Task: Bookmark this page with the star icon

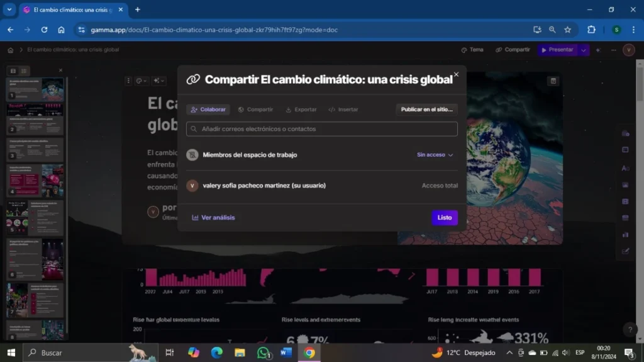Action: pos(568,30)
